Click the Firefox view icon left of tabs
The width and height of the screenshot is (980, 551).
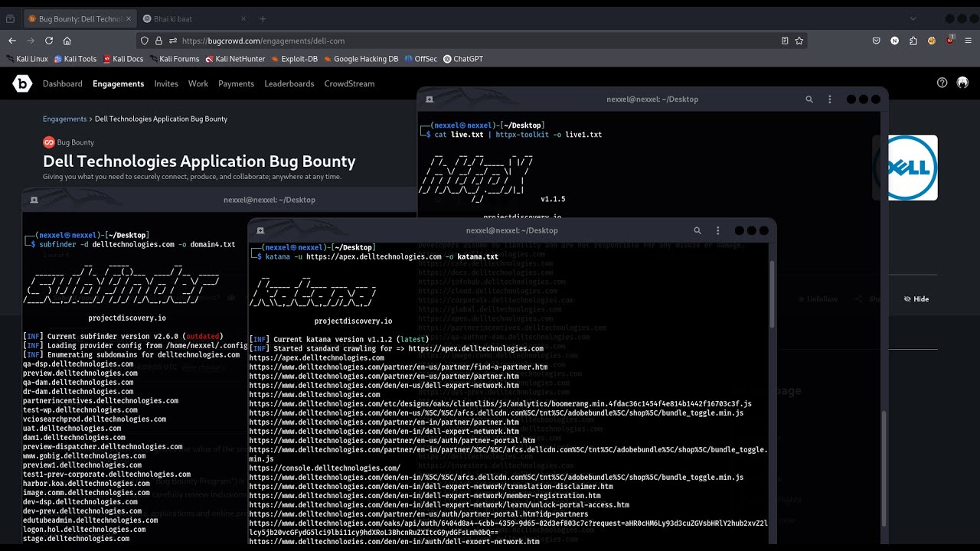point(10,18)
